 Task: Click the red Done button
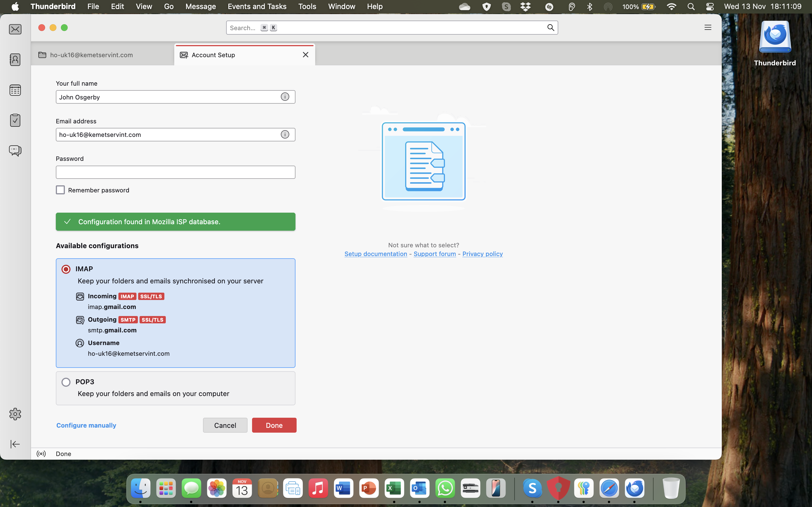coord(274,425)
